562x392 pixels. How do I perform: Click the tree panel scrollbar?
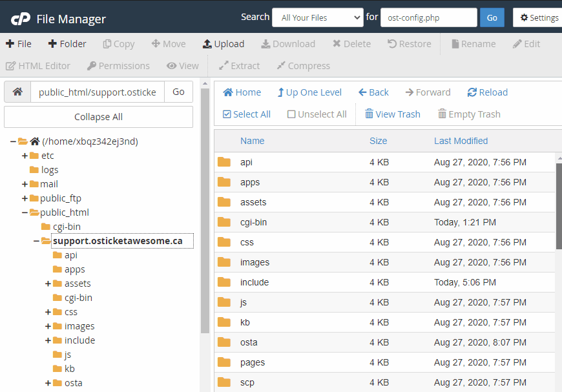pos(205,211)
